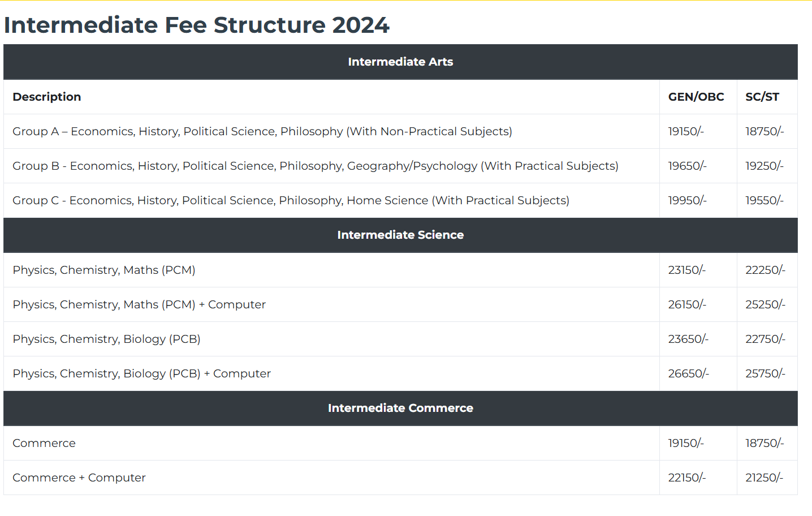Click the 19550/- SC/ST fee for Group C

pyautogui.click(x=764, y=200)
